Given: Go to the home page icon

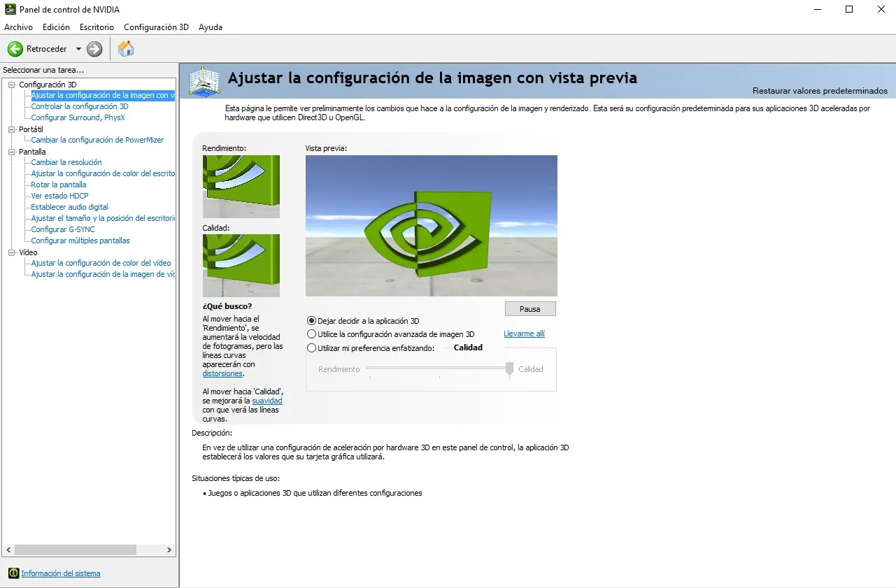Looking at the screenshot, I should [x=126, y=48].
